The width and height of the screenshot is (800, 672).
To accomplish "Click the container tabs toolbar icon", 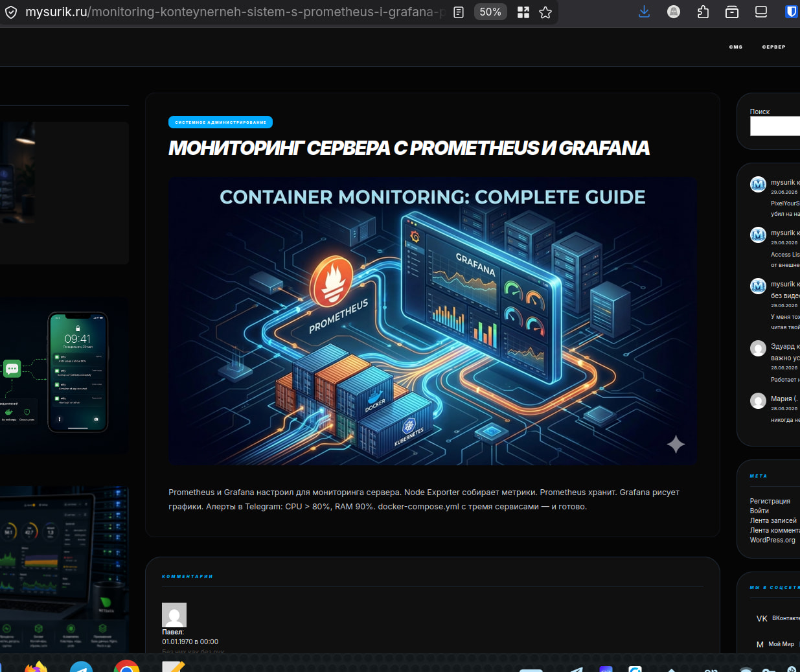I will point(732,12).
